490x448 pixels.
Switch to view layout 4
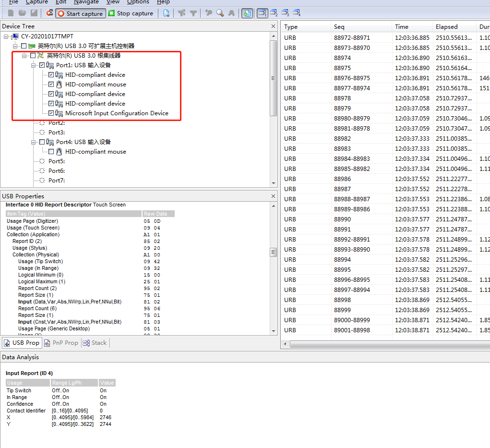point(296,13)
